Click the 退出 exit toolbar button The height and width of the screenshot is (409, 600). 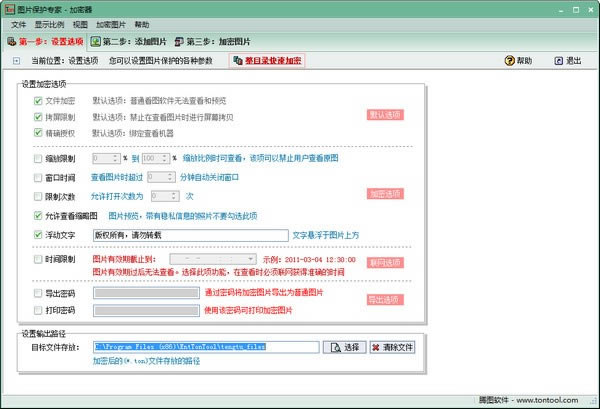[x=568, y=60]
